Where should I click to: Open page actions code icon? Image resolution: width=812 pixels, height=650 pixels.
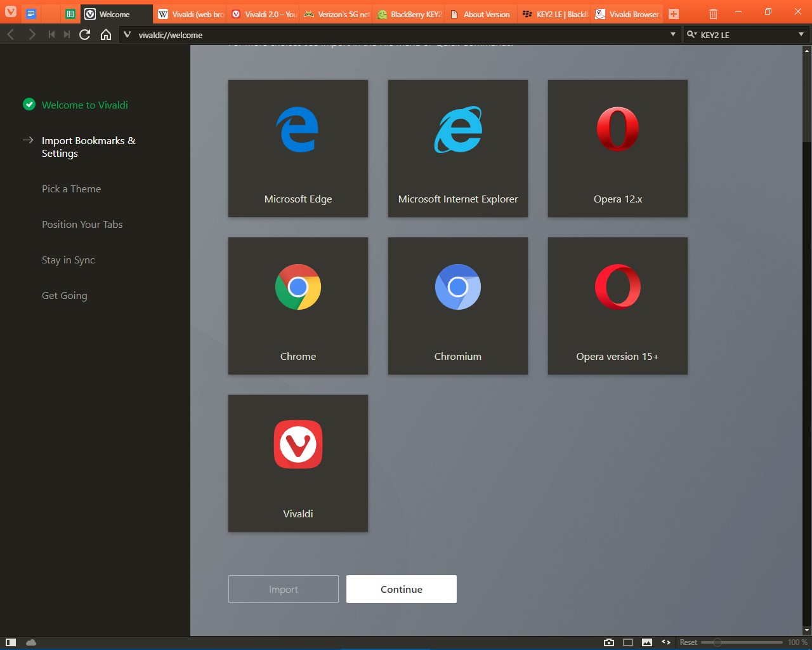pyautogui.click(x=666, y=642)
